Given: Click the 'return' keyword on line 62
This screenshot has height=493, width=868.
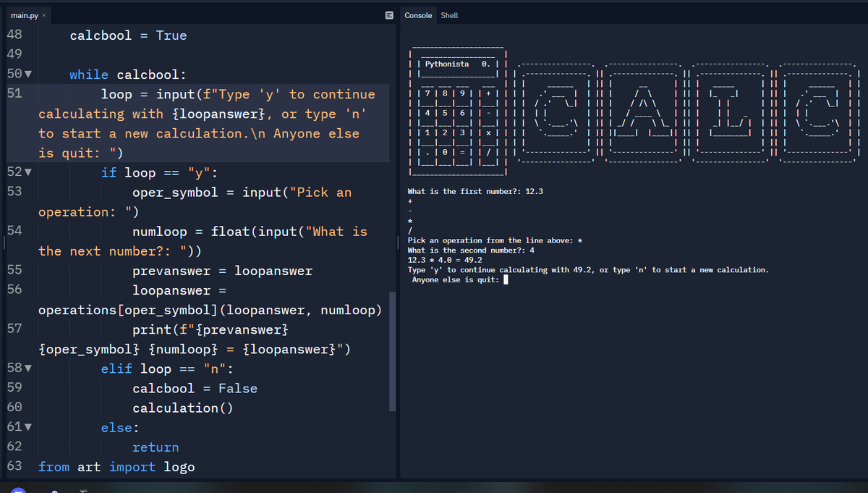Looking at the screenshot, I should click(156, 448).
